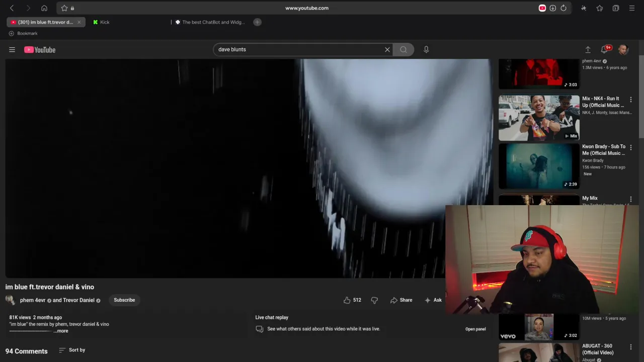This screenshot has height=362, width=644.
Task: Open the browser home page icon
Action: [x=44, y=8]
